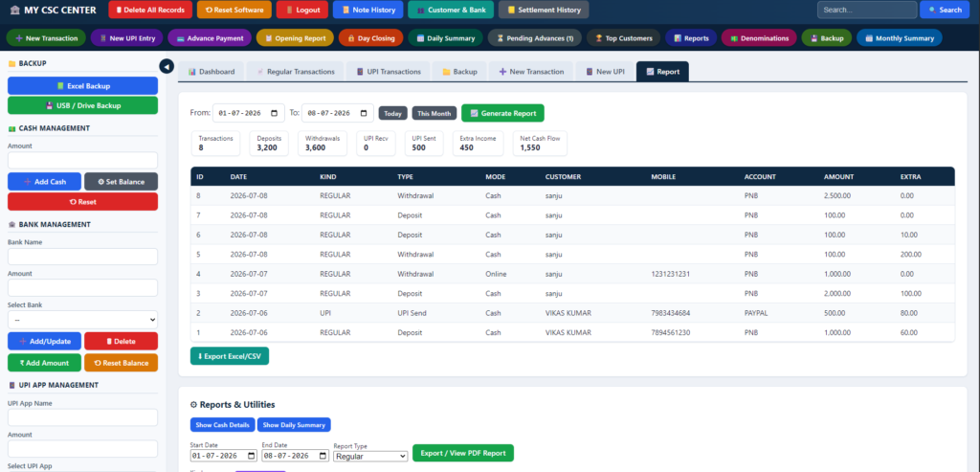Screen dimensions: 980x472
Task: Switch to the UPI Transactions tab
Action: coord(389,72)
